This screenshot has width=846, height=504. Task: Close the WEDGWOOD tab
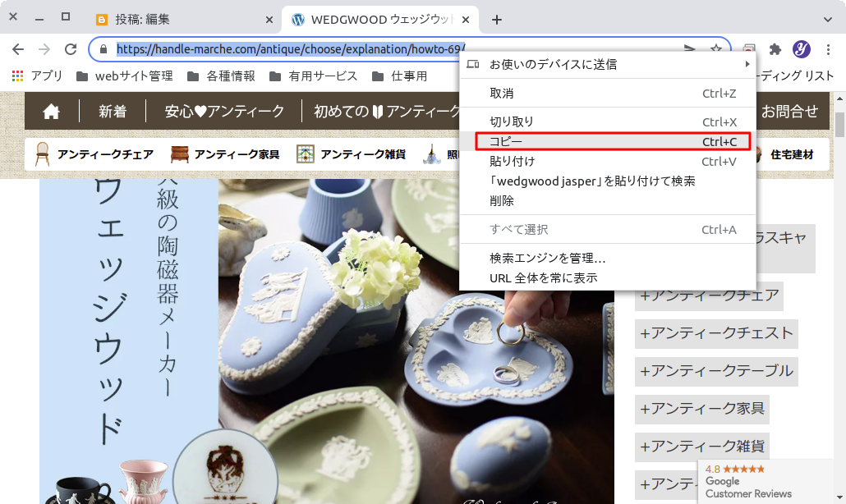[466, 20]
